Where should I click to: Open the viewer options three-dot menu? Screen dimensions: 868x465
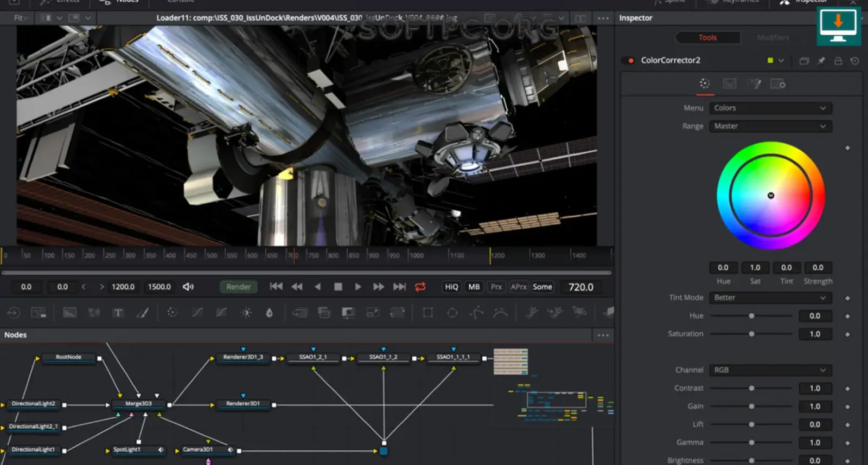[603, 18]
